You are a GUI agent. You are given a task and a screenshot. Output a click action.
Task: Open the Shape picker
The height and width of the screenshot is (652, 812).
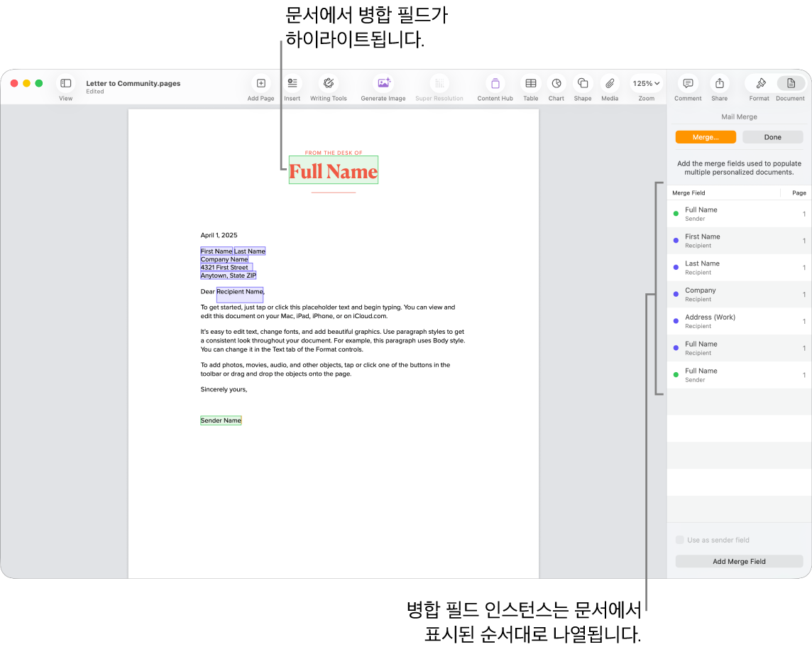(x=583, y=83)
